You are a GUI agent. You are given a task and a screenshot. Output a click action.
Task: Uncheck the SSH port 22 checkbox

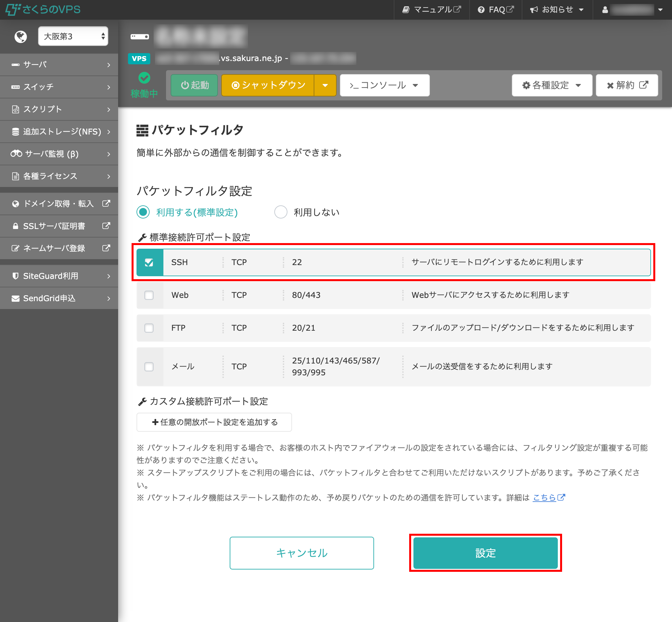(149, 262)
